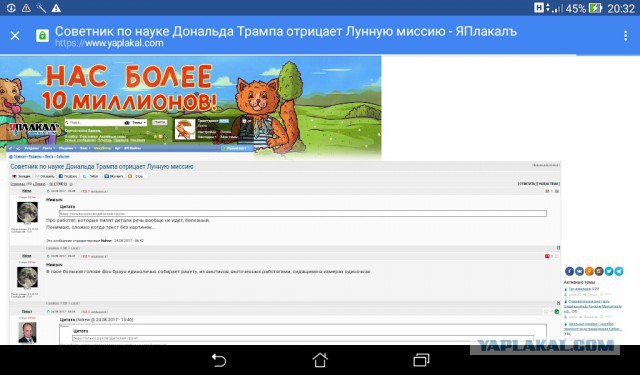Image resolution: width=640 pixels, height=375 pixels.
Task: Click the red minus rating icon on first post
Action: click(547, 191)
